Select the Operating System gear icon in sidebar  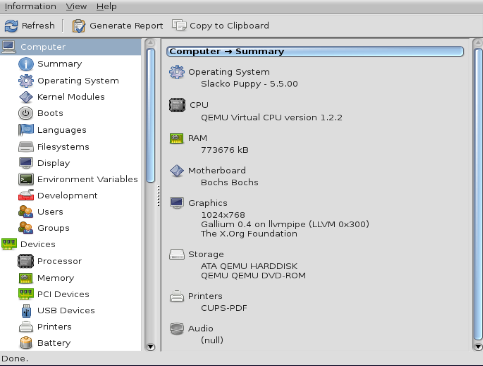[26, 81]
